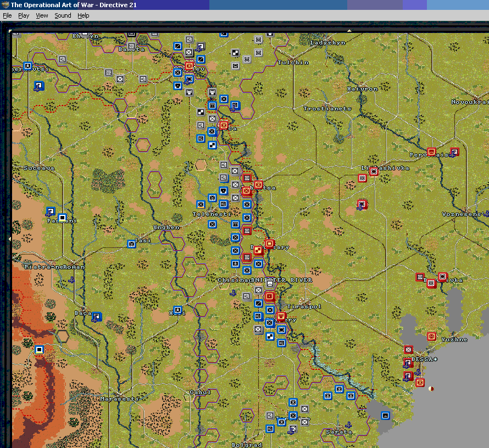Viewport: 489px width, 448px height.
Task: Select the red air unit right of Pervomaisk
Action: pyautogui.click(x=454, y=152)
